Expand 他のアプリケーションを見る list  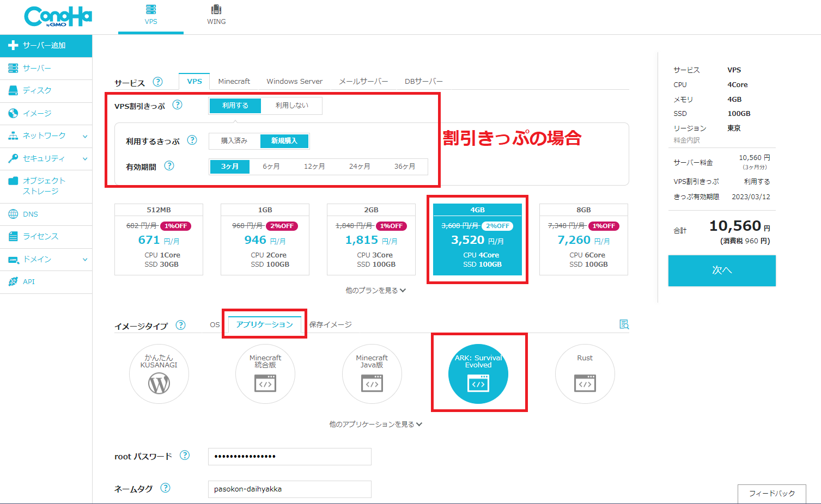pyautogui.click(x=375, y=425)
